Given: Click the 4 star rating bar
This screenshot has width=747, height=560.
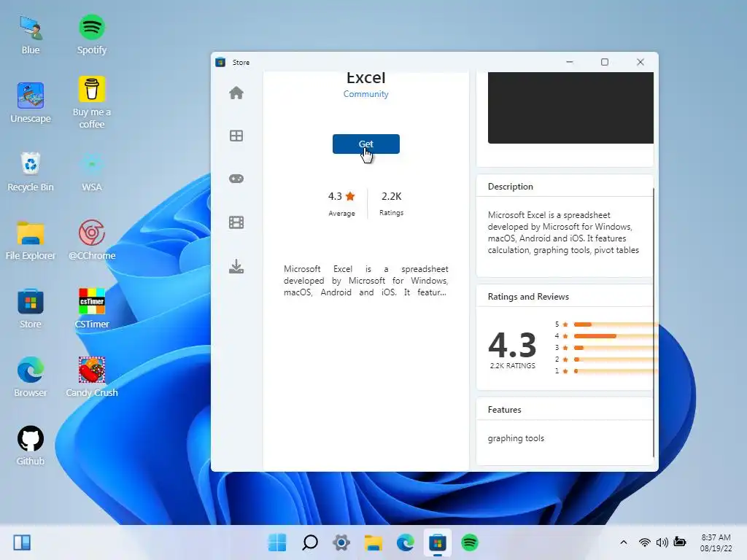Looking at the screenshot, I should [x=616, y=336].
